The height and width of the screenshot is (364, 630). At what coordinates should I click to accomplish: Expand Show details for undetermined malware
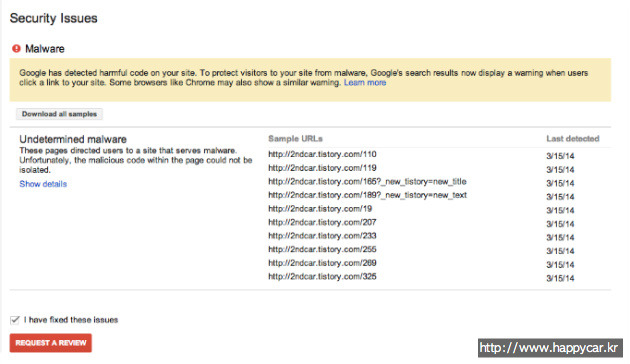[x=43, y=184]
